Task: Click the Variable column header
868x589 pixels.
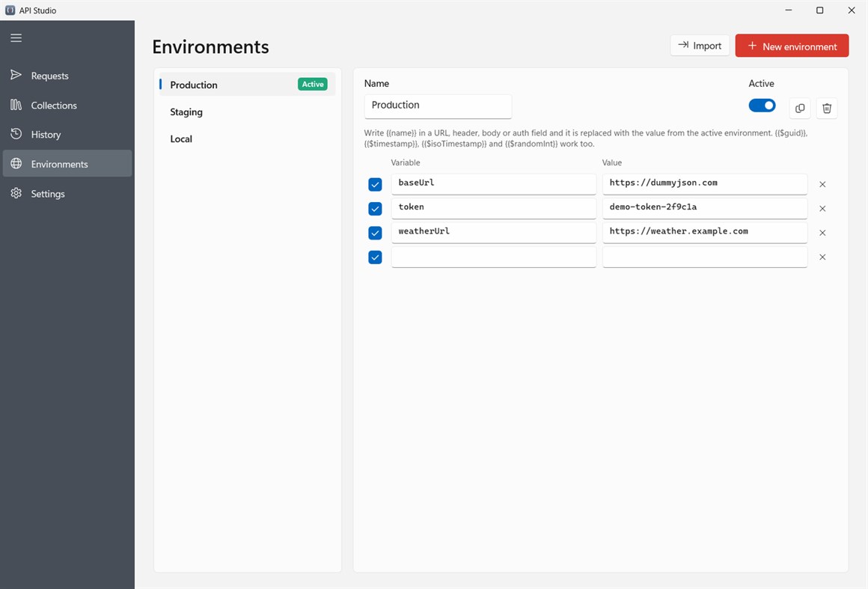Action: tap(406, 162)
